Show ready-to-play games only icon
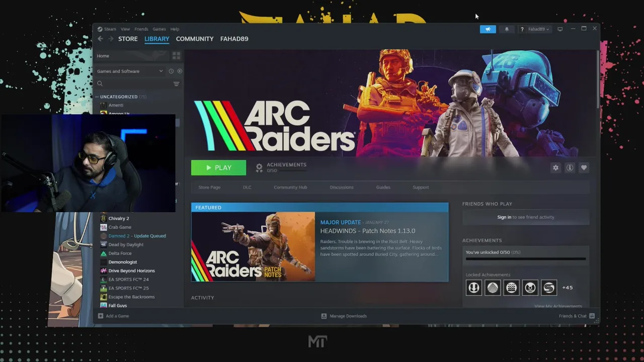Viewport: 644px width, 362px height. (180, 71)
